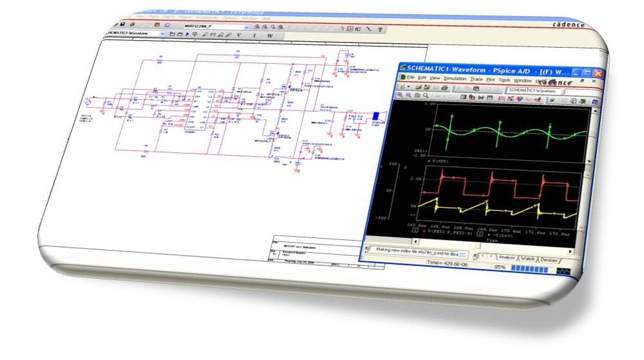Click the New simulation profile icon in Capture
The height and width of the screenshot is (360, 644).
[172, 34]
